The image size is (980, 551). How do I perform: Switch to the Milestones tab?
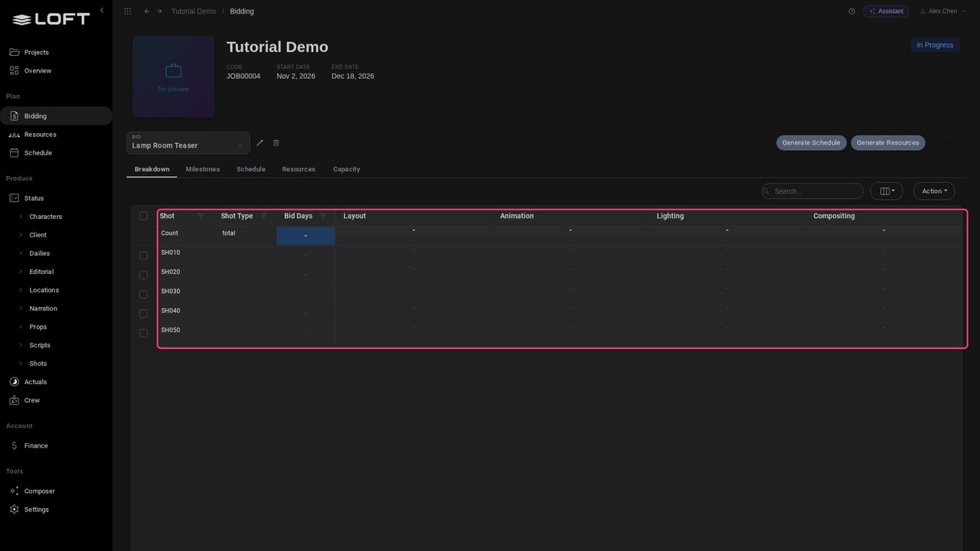(x=203, y=169)
